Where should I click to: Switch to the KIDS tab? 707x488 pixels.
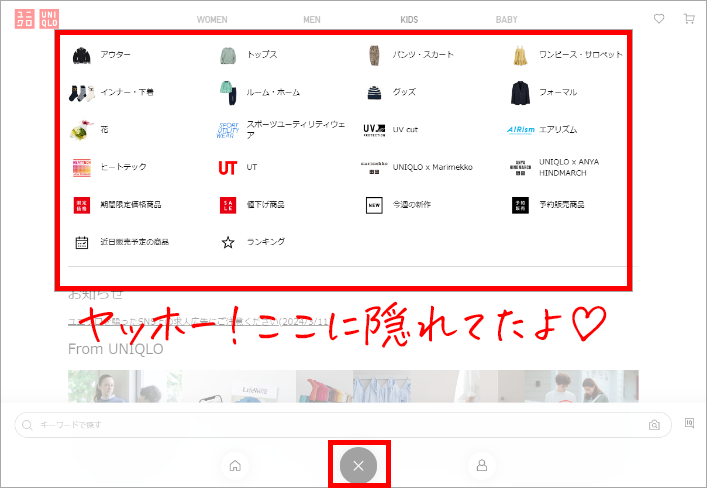[409, 20]
